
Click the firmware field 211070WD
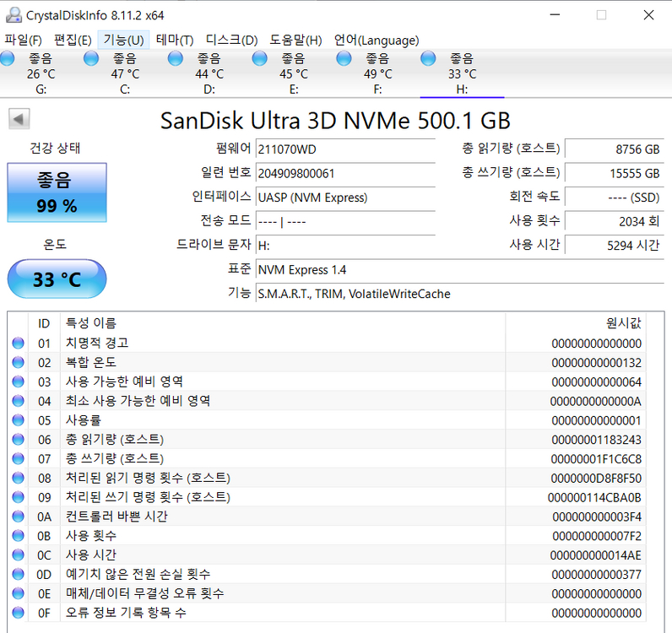pos(345,149)
